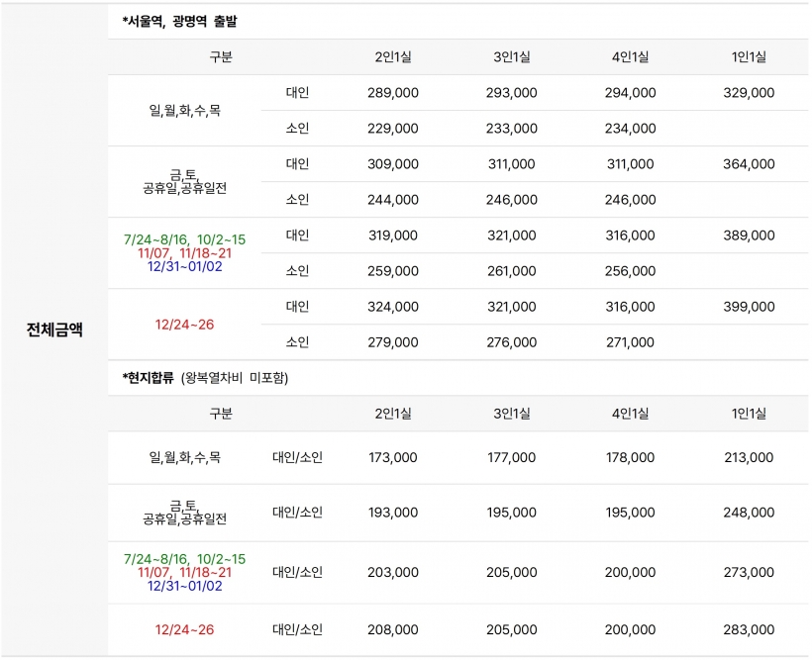Click the 329,000 single room price
The width and height of the screenshot is (812, 660).
click(x=749, y=93)
